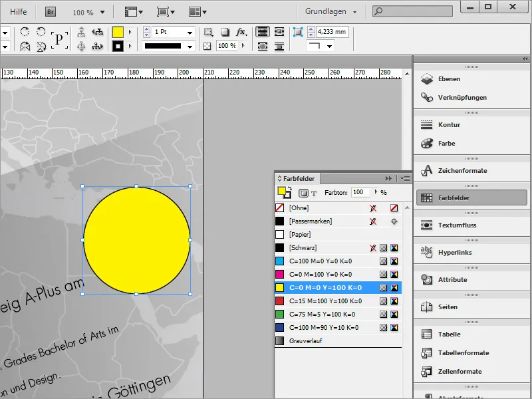Set formatting affects container
The image size is (532, 399).
click(303, 193)
